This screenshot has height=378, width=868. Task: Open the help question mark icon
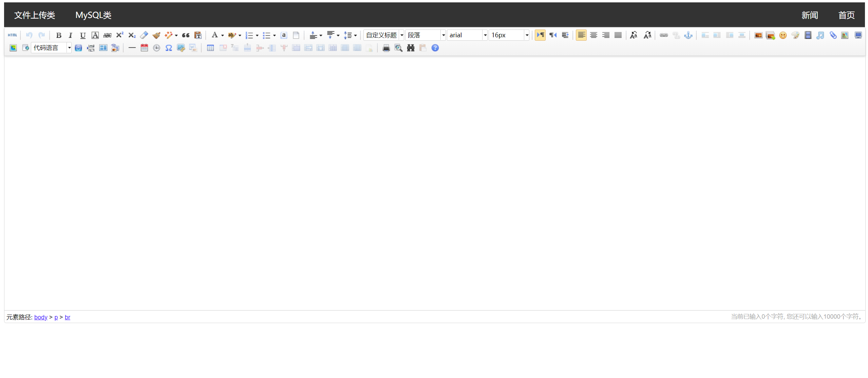click(x=435, y=48)
